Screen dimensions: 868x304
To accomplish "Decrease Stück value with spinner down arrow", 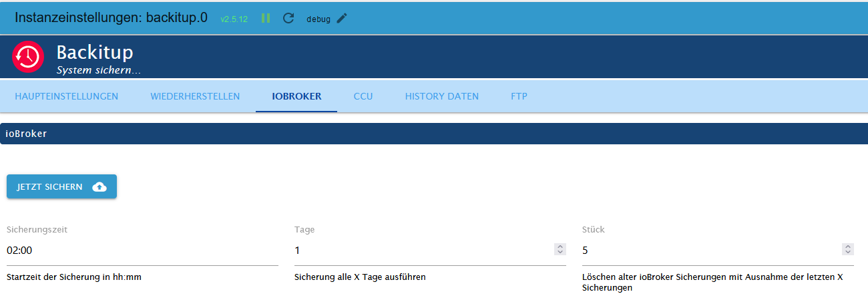I will (848, 253).
